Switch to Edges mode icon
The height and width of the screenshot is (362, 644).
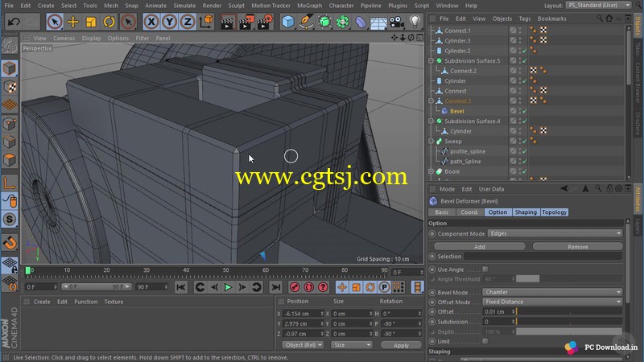pyautogui.click(x=10, y=142)
